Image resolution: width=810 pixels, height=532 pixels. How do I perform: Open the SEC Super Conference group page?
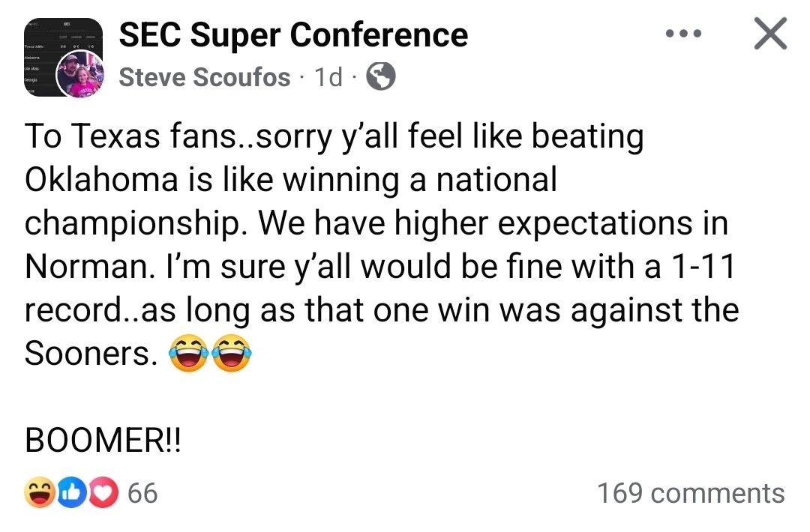click(x=293, y=34)
